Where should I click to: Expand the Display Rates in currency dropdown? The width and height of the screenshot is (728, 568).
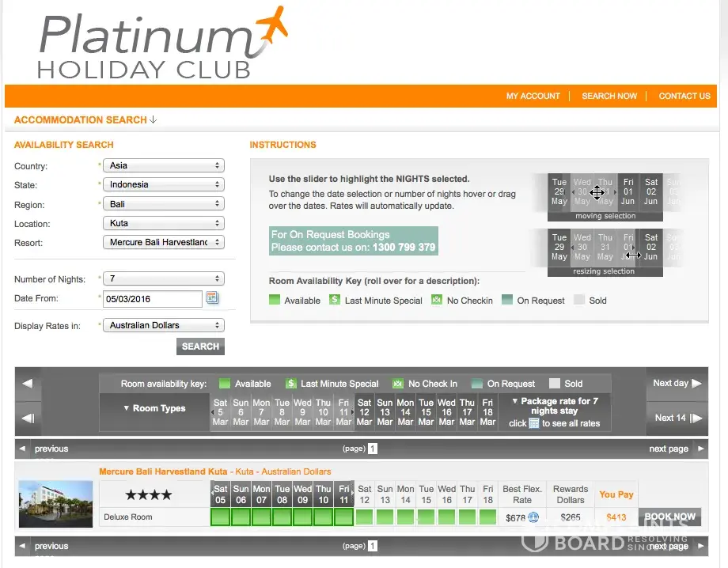point(165,325)
